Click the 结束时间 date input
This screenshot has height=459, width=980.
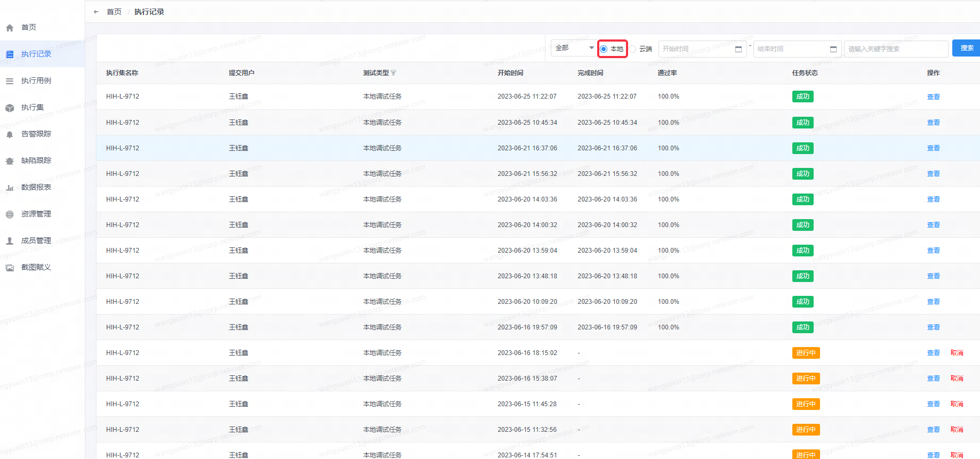point(797,49)
